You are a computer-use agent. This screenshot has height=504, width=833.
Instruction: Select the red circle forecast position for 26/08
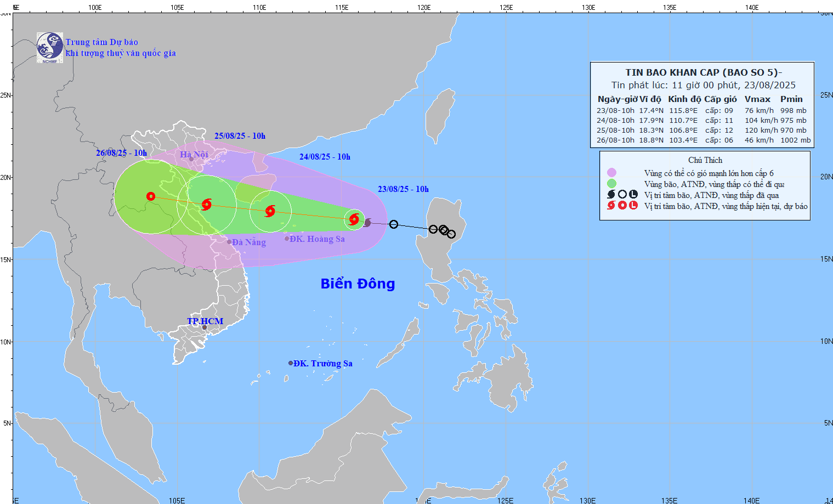(151, 196)
